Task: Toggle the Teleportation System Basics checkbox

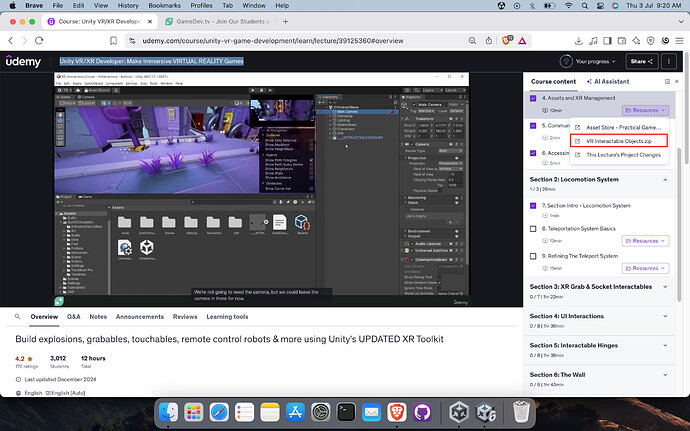Action: point(534,229)
